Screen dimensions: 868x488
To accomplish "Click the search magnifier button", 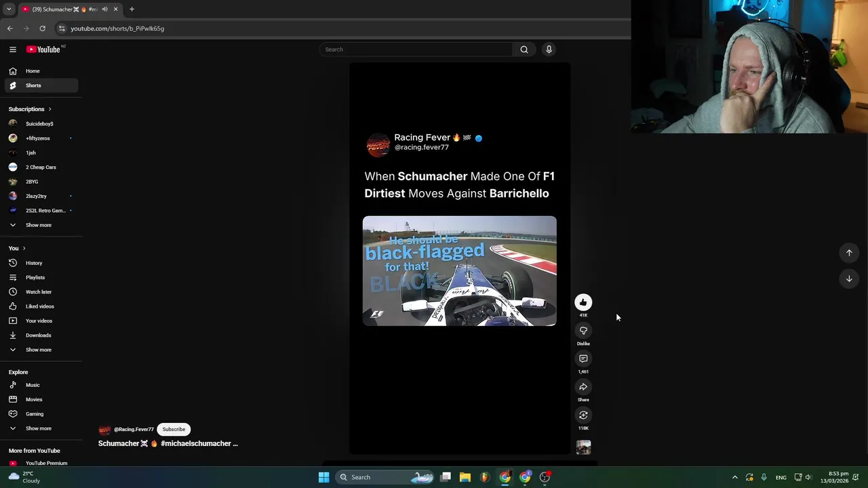I will [524, 49].
